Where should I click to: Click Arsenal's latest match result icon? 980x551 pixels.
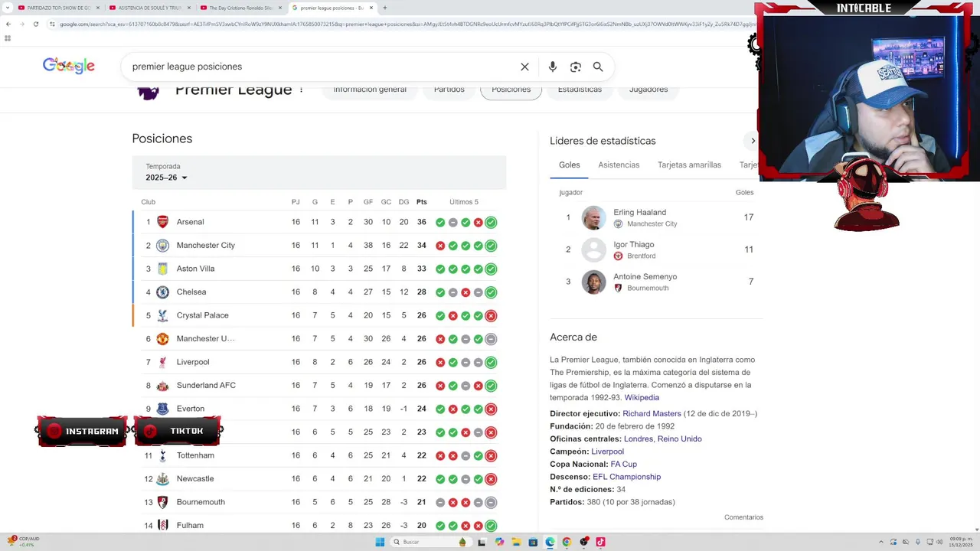point(491,223)
